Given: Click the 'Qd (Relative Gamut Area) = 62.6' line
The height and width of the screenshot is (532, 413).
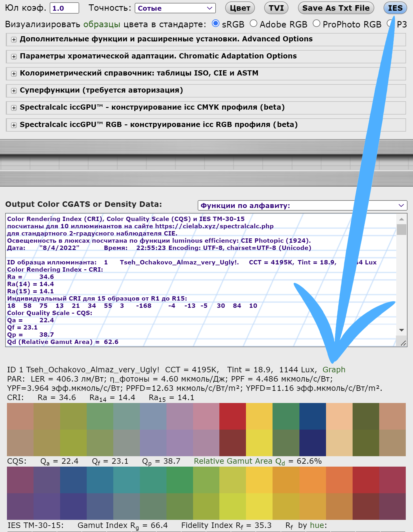Looking at the screenshot, I should [x=63, y=342].
